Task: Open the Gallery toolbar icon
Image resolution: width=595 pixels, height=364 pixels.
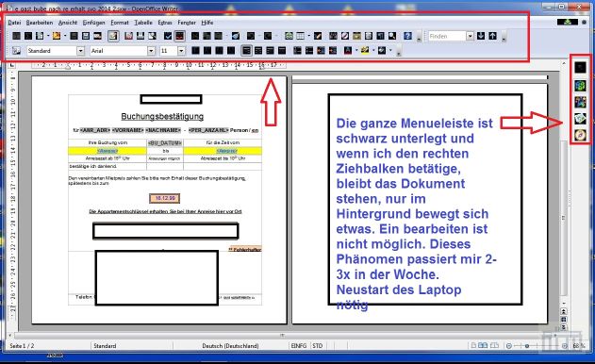Action: [356, 36]
